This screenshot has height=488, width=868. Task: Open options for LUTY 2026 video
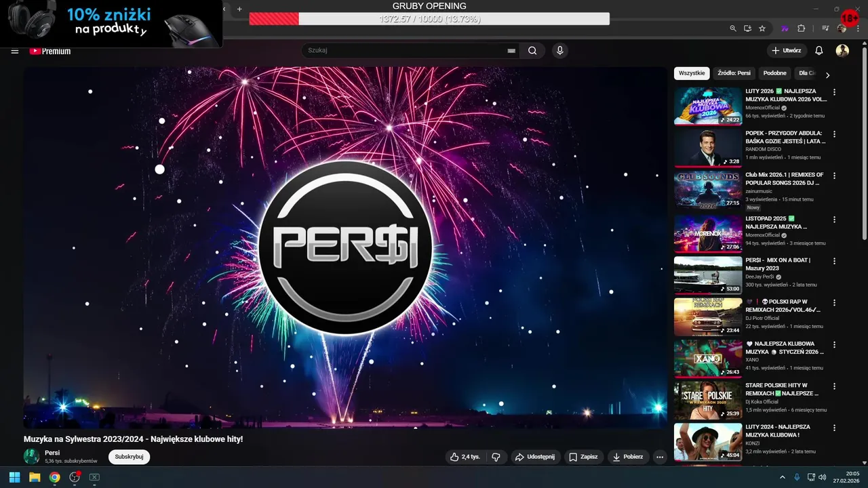835,92
